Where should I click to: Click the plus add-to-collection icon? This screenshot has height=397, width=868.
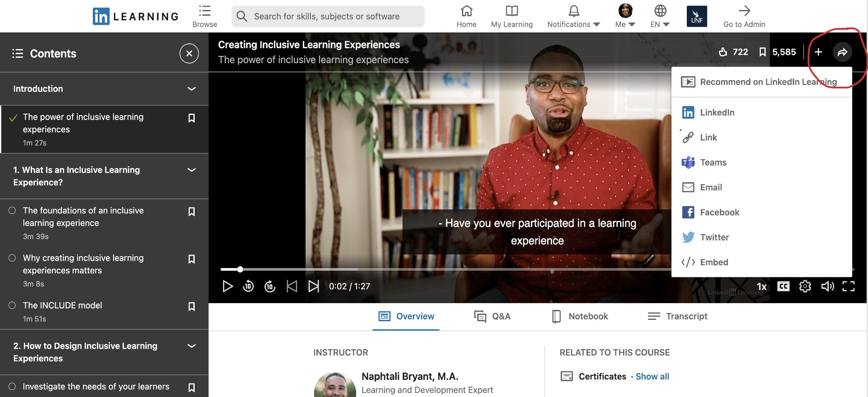(818, 52)
